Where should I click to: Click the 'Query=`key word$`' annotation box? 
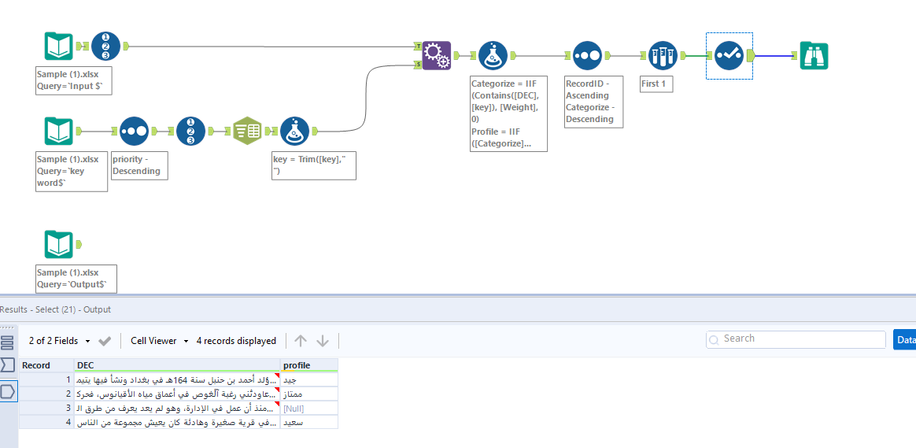tap(71, 171)
